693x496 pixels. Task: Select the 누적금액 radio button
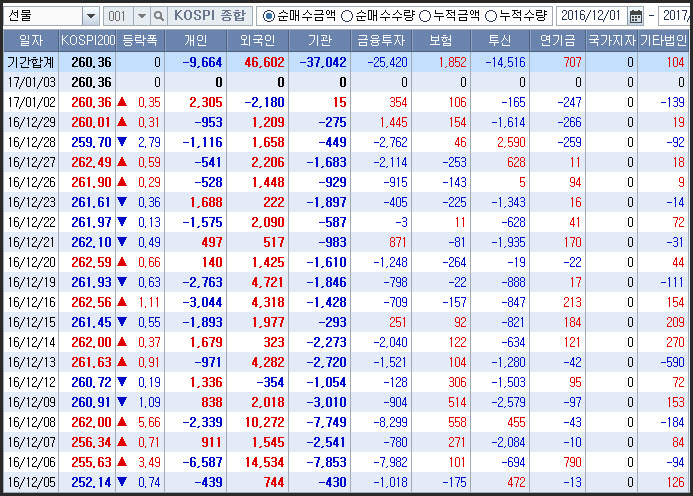pos(425,16)
